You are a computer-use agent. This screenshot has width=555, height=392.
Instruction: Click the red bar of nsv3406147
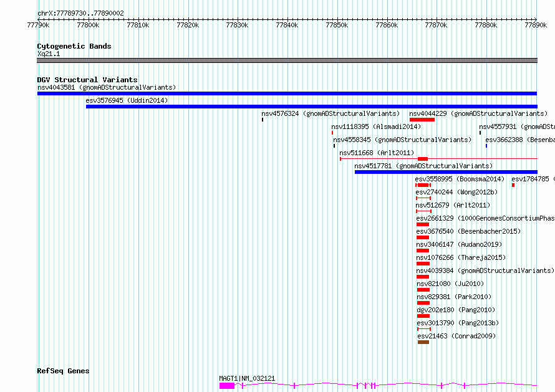(423, 251)
